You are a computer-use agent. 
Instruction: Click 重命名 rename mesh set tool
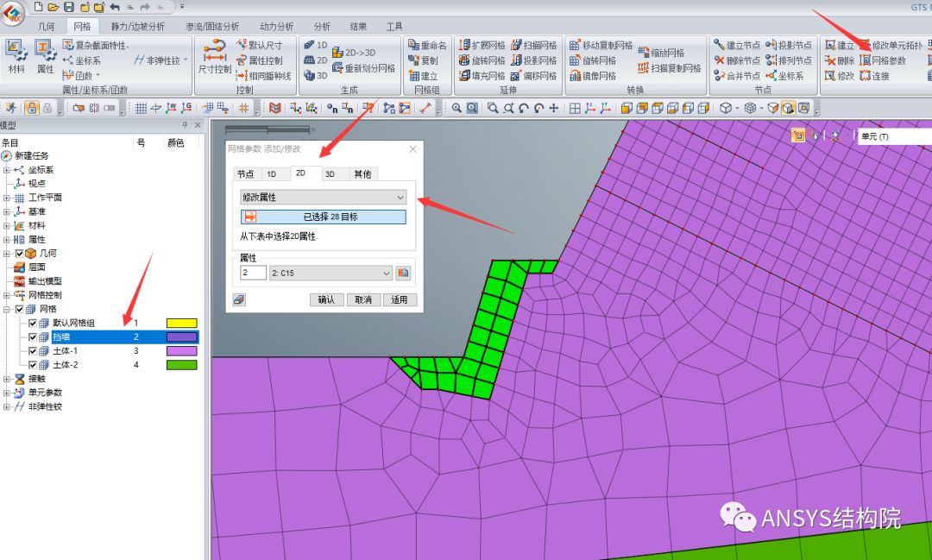(x=427, y=45)
